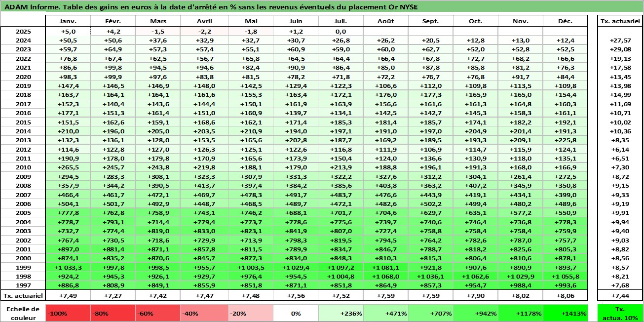The height and width of the screenshot is (322, 644).
Task: Click the 'Tx. actuariel' header in the last column
Action: tap(620, 21)
